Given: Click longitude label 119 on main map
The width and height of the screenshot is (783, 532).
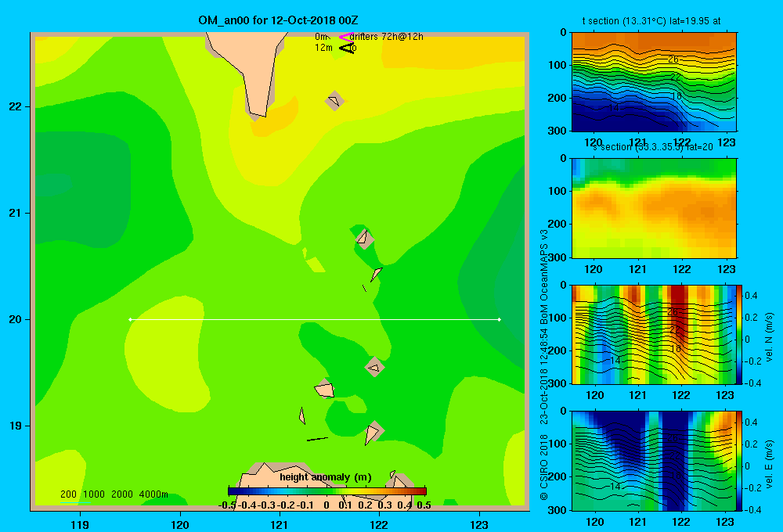Looking at the screenshot, I should pyautogui.click(x=80, y=524).
